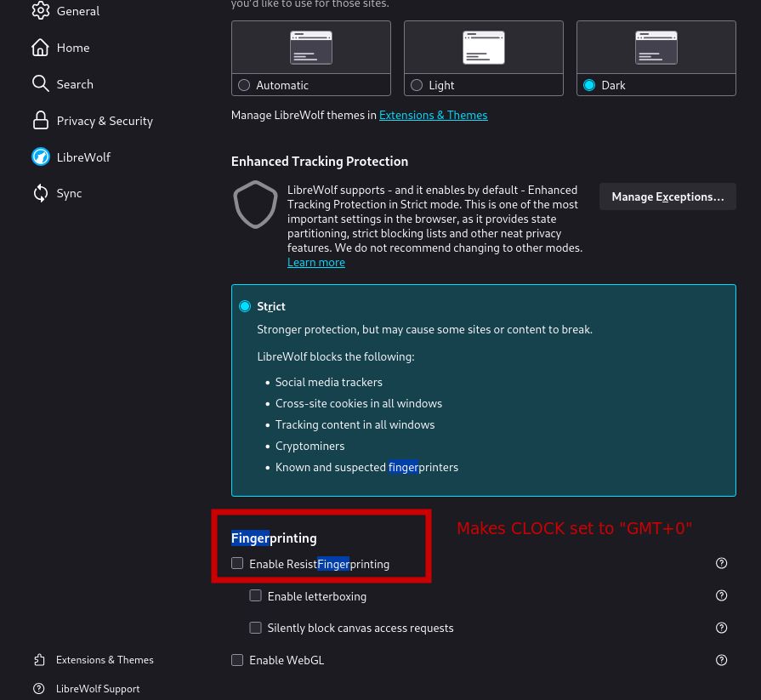Go to Sync settings category
761x700 pixels.
[69, 193]
